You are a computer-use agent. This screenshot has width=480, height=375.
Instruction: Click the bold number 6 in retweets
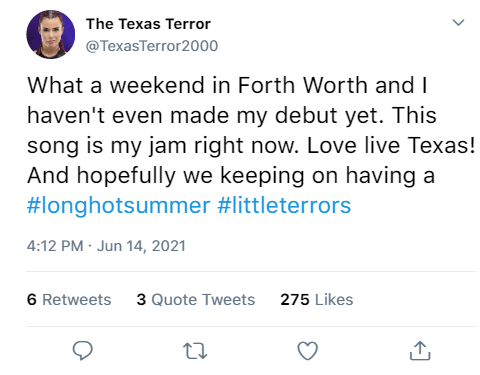[x=32, y=299]
